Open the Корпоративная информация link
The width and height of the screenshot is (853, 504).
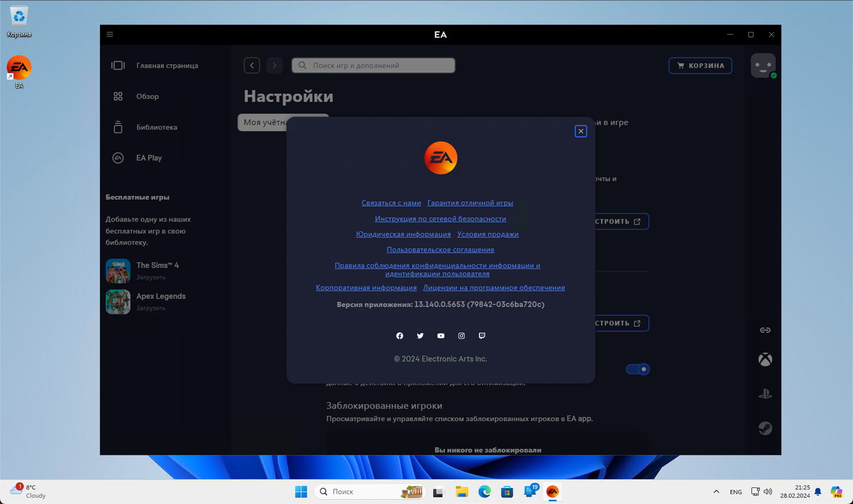(366, 288)
